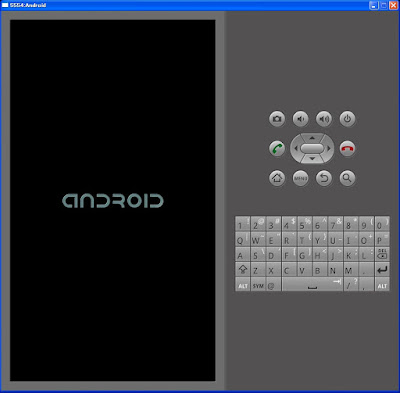Click the magnifier search button

[347, 178]
